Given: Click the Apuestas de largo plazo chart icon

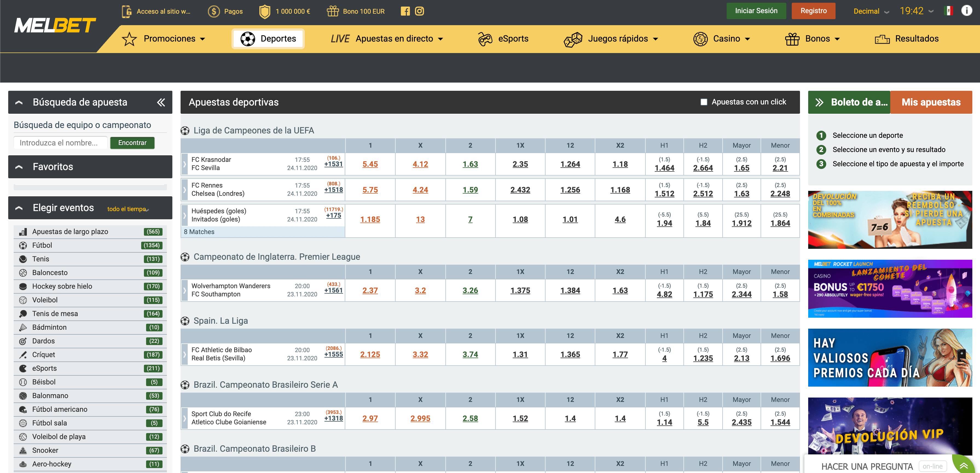Looking at the screenshot, I should 23,232.
